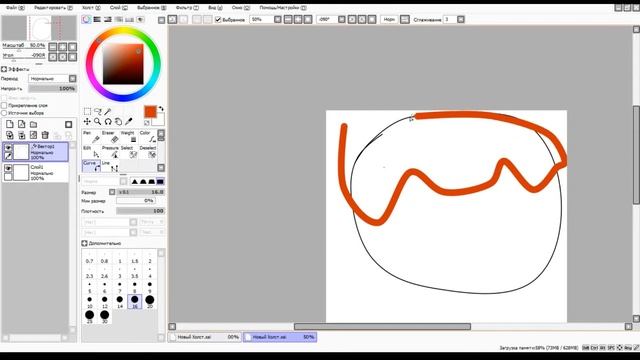Screen dimensions: 640x360
Task: Uncheck the Выбранное checkbox in toolbar
Action: tap(218, 20)
